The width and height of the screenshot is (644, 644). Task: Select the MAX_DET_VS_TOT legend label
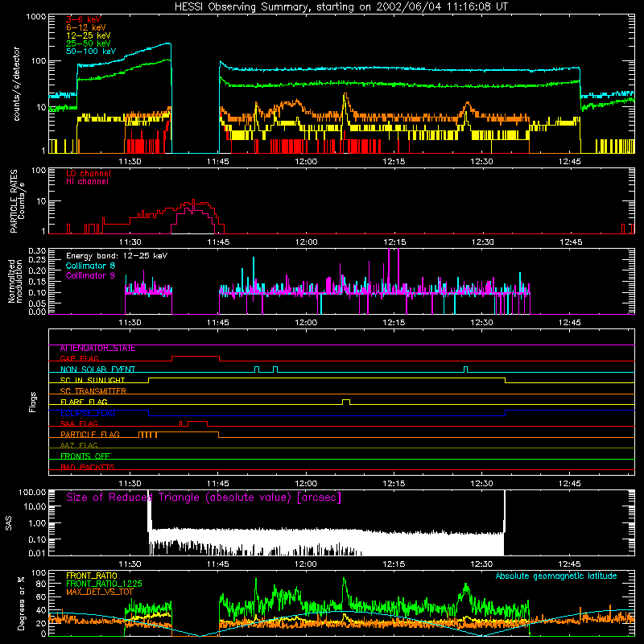[x=100, y=592]
